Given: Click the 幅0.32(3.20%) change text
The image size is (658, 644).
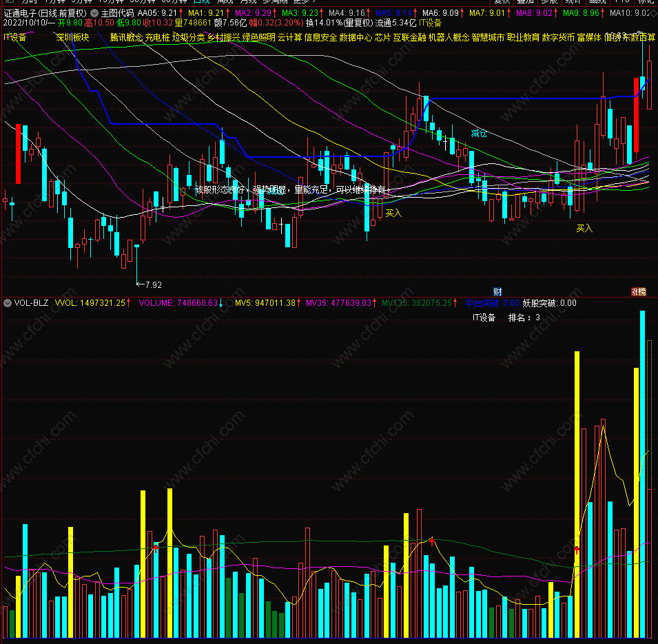Looking at the screenshot, I should click(276, 23).
